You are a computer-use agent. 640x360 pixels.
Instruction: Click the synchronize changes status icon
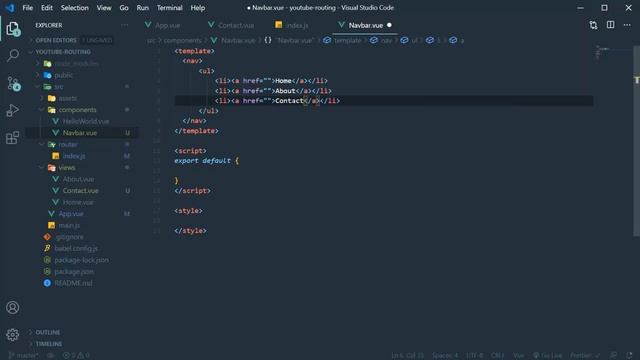(51, 356)
